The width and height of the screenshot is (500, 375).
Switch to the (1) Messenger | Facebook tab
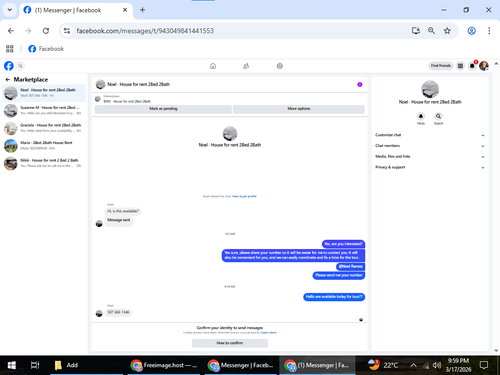tap(76, 10)
